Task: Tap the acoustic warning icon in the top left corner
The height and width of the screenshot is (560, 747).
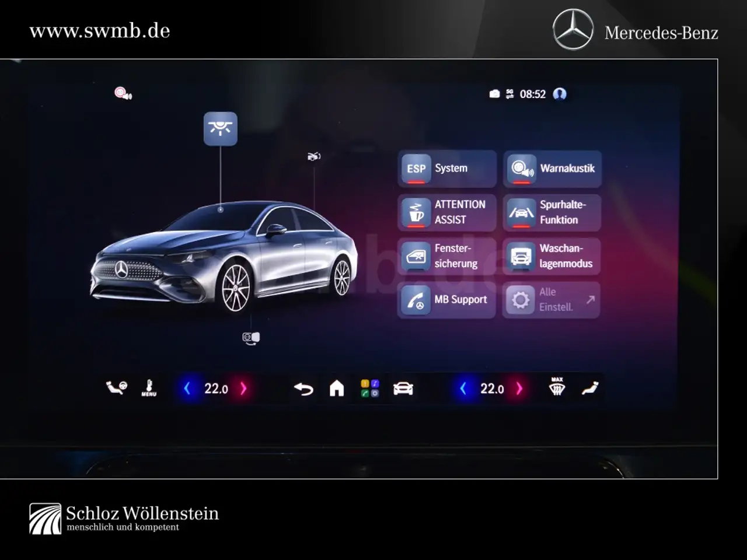Action: tap(123, 93)
